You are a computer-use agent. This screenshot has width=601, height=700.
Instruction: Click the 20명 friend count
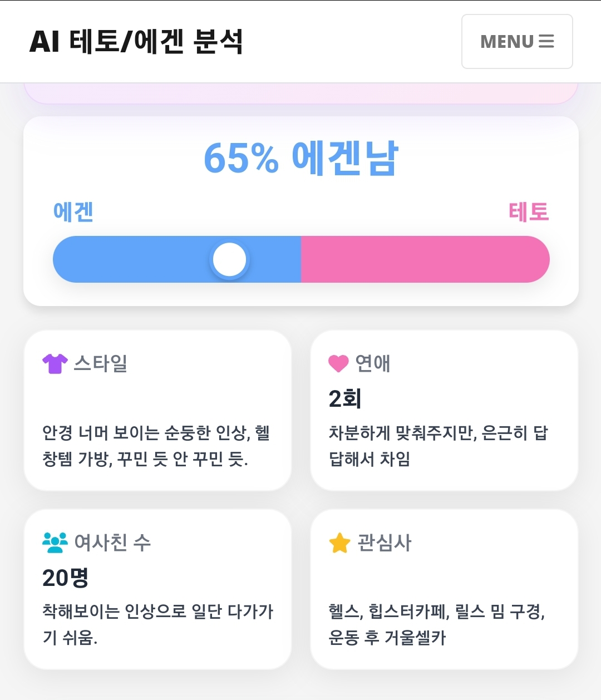pos(65,578)
